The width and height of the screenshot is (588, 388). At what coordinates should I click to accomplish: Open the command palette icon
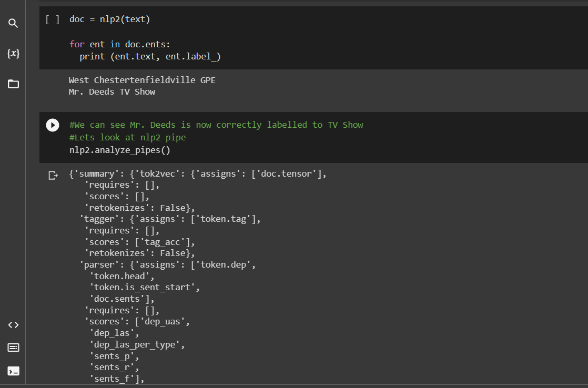(x=13, y=348)
